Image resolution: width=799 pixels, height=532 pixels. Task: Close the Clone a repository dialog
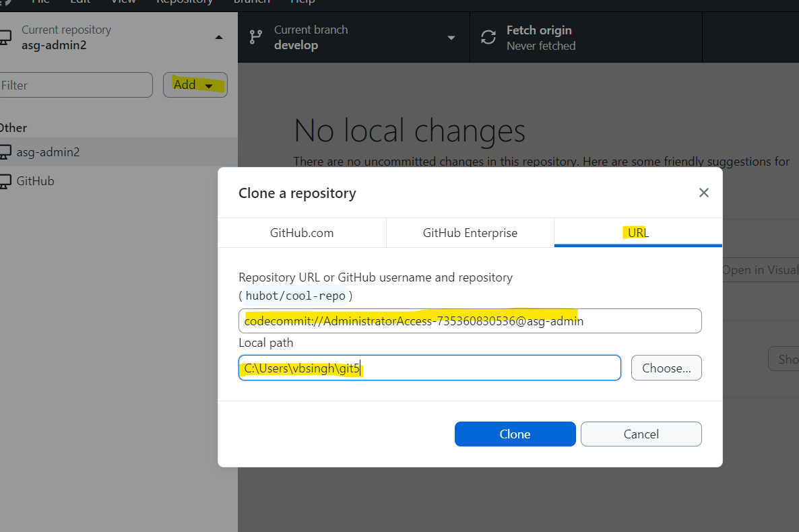click(704, 193)
